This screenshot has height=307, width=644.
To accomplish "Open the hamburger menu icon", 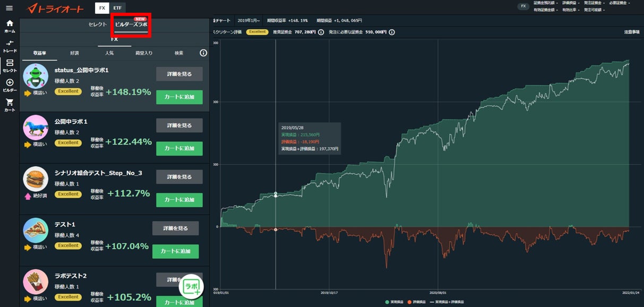I will tap(10, 8).
